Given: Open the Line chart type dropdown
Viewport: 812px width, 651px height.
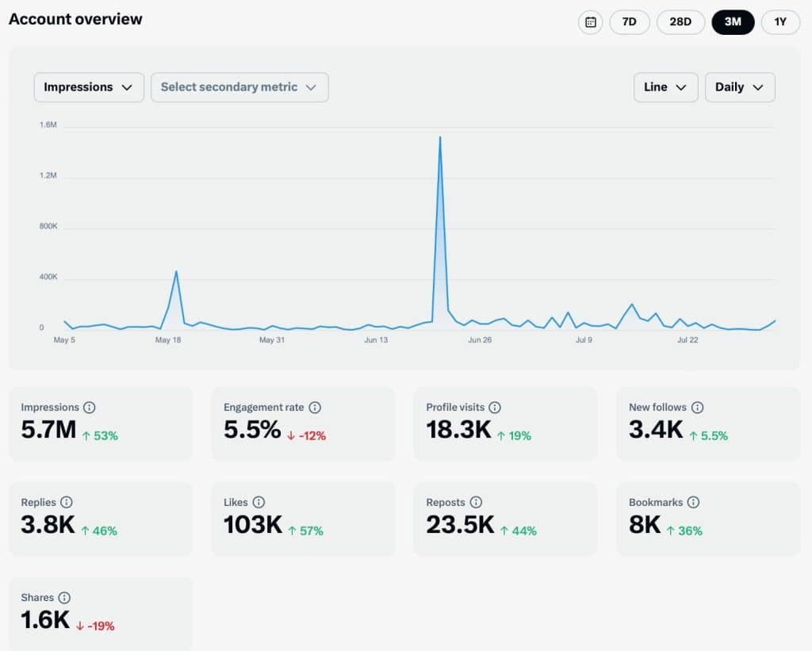Looking at the screenshot, I should [x=665, y=87].
